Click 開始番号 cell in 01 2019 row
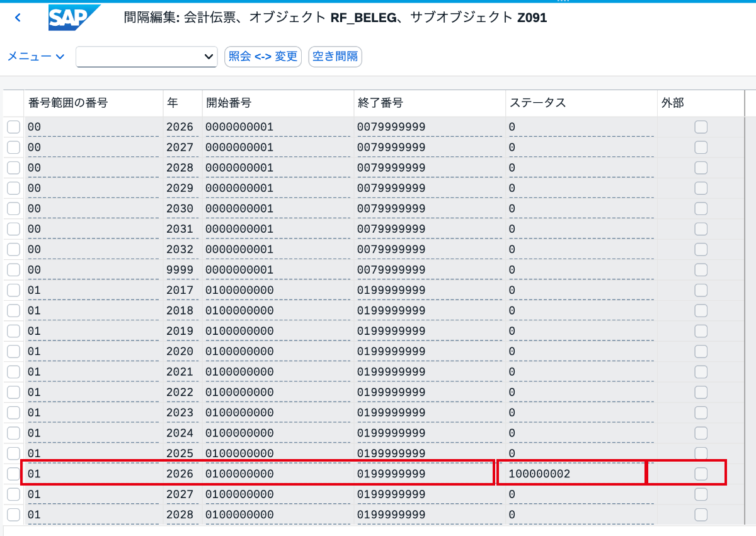The image size is (756, 536). coord(278,331)
